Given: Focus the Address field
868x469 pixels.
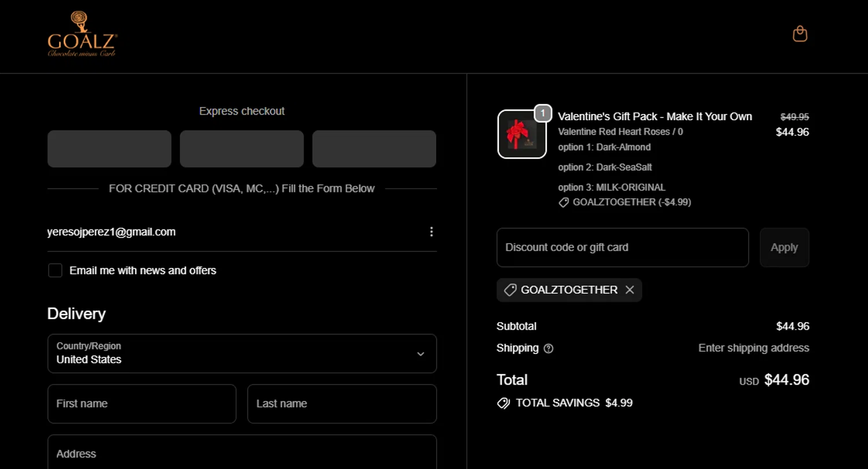Looking at the screenshot, I should (x=242, y=452).
